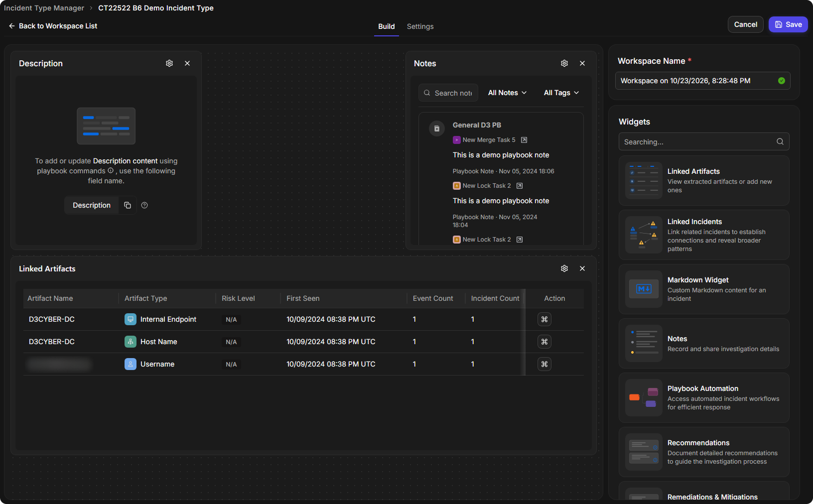Image resolution: width=813 pixels, height=504 pixels.
Task: Click the Cancel button
Action: tap(746, 24)
